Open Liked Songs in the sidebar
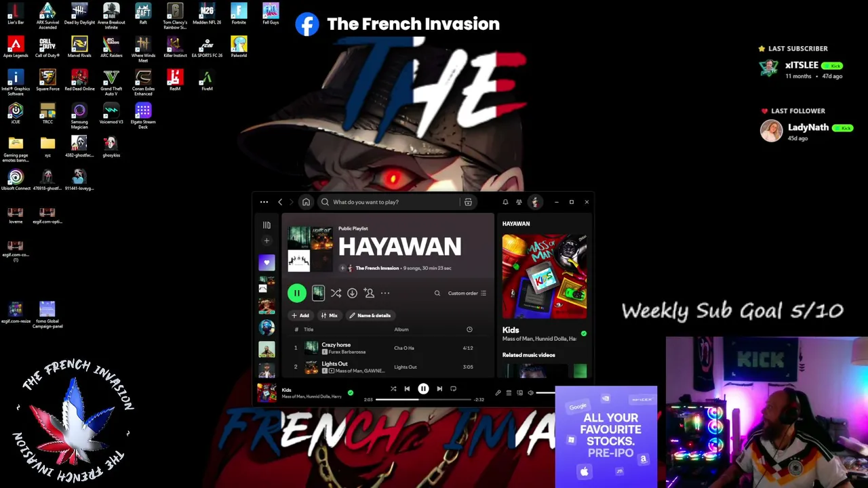The height and width of the screenshot is (488, 868). (267, 262)
